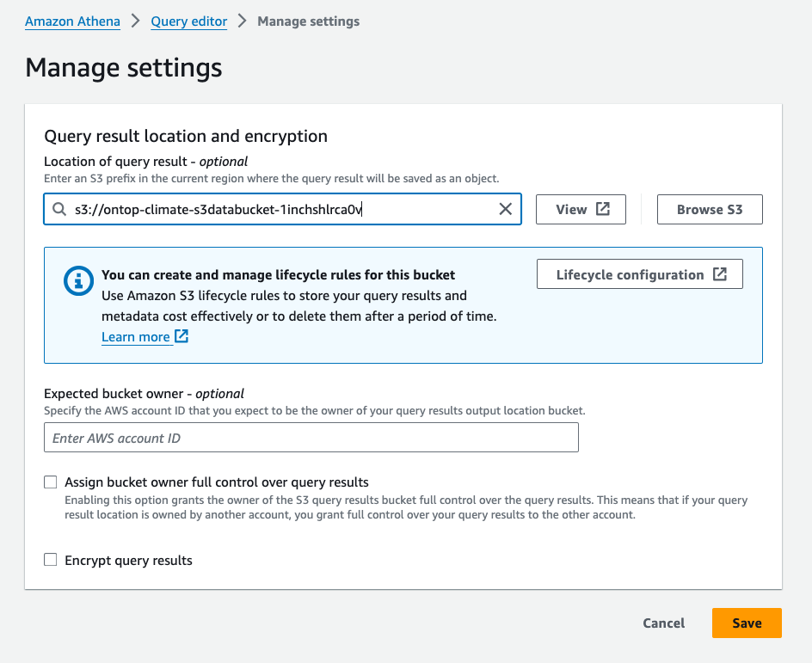Screen dimensions: 812x663
Task: Click the external link icon on View button
Action: tap(604, 209)
